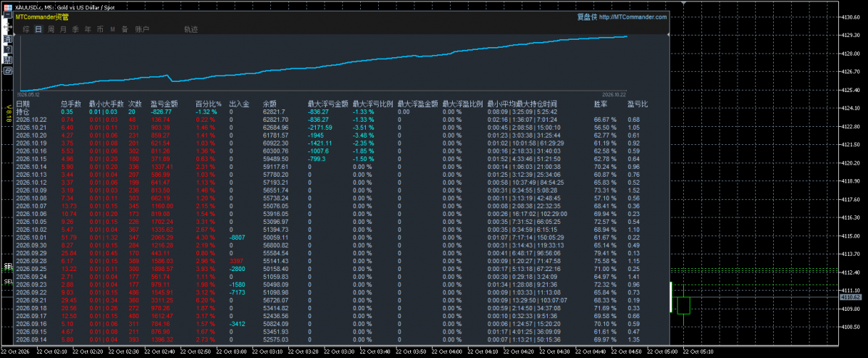The width and height of the screenshot is (868, 358).
Task: Select the 2026.10.21 date row
Action: [x=31, y=128]
